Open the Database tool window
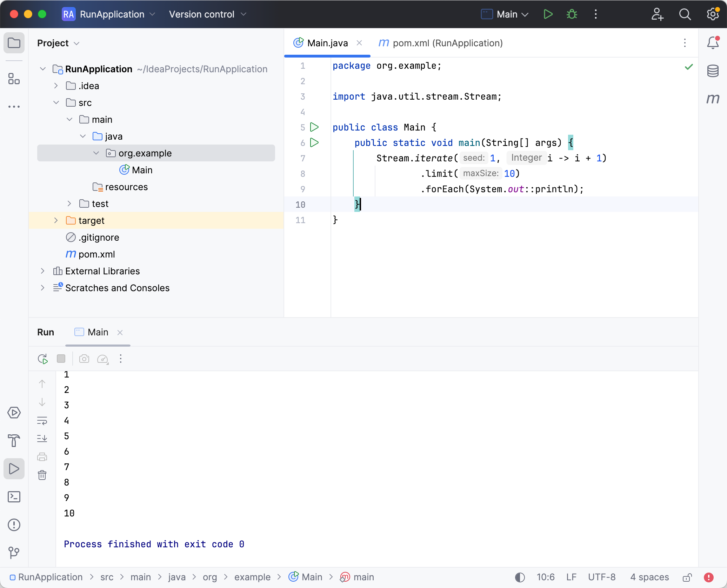The image size is (727, 588). 713,71
